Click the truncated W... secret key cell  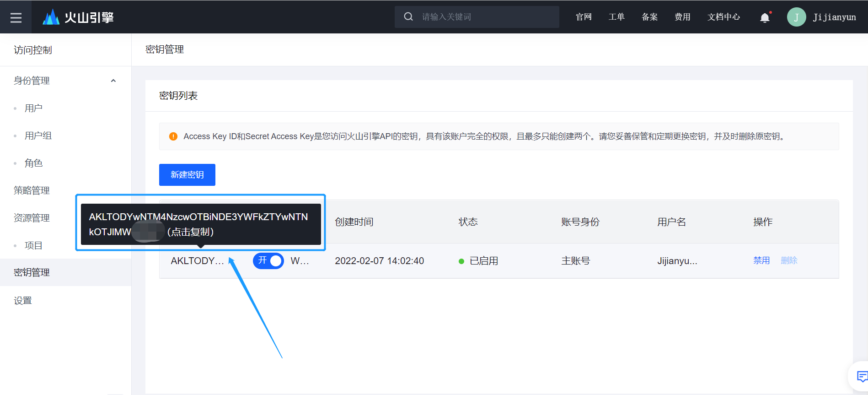tap(300, 261)
